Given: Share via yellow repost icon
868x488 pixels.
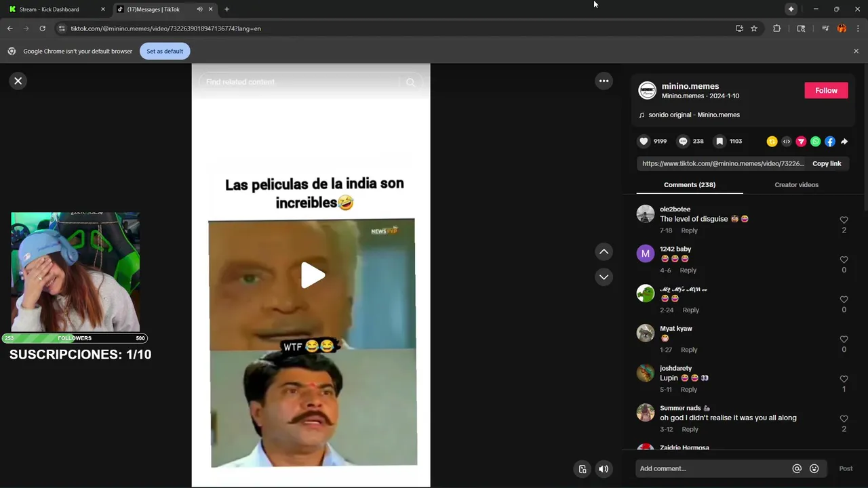Looking at the screenshot, I should pos(772,142).
